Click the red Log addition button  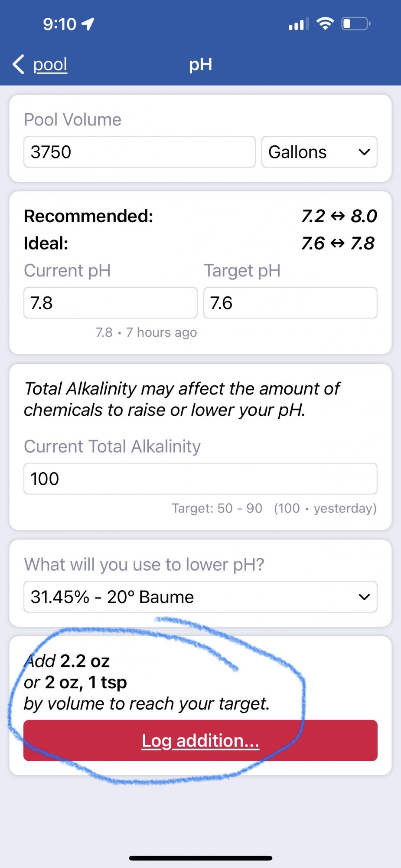click(200, 740)
